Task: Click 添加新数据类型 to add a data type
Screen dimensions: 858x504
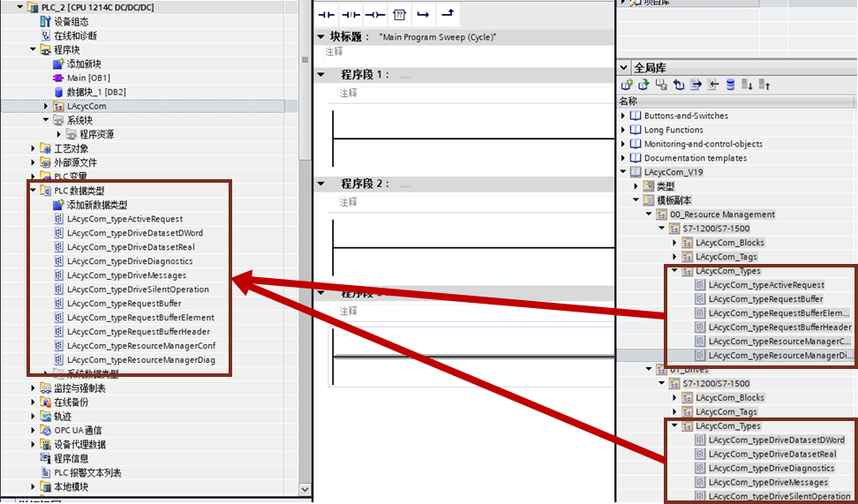Action: click(x=96, y=205)
